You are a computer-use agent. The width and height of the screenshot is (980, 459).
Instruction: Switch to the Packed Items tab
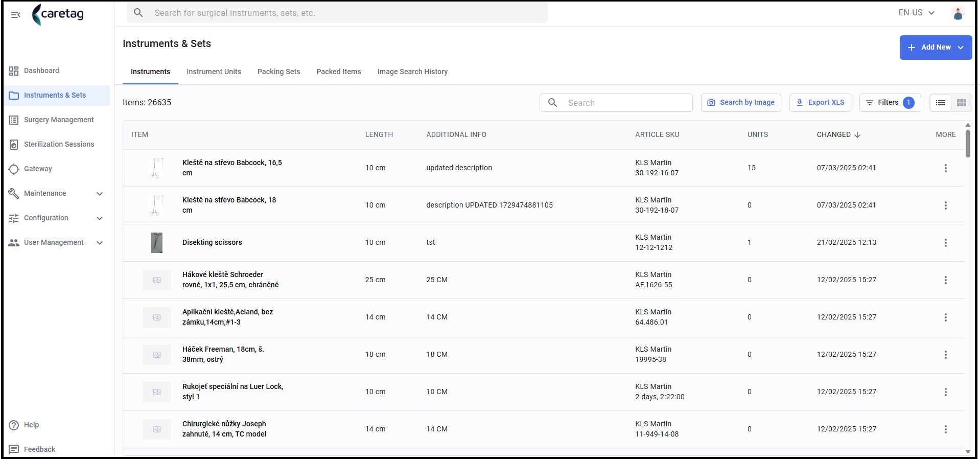338,72
